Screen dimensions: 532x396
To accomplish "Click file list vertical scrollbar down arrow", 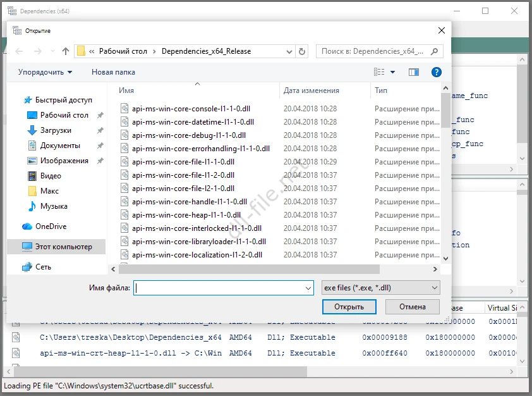I will click(446, 259).
